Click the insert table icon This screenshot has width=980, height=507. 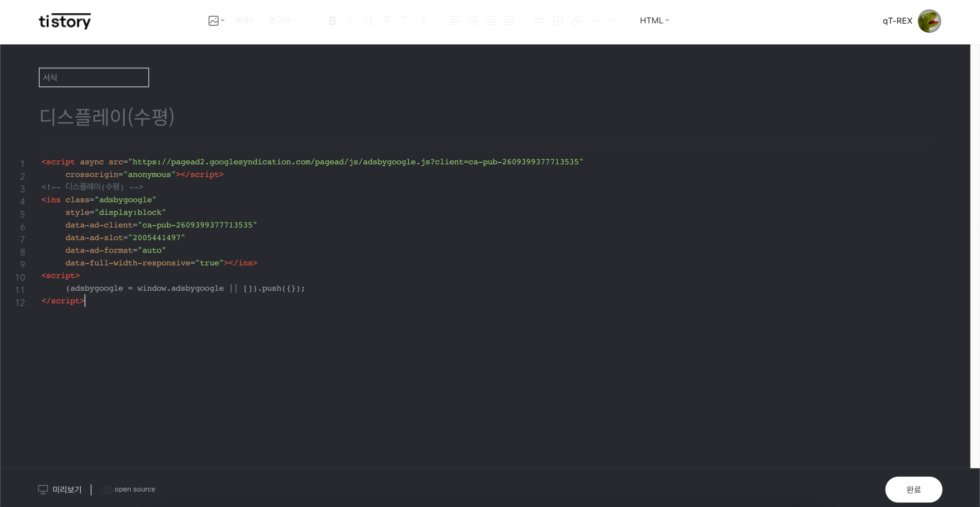click(x=558, y=21)
